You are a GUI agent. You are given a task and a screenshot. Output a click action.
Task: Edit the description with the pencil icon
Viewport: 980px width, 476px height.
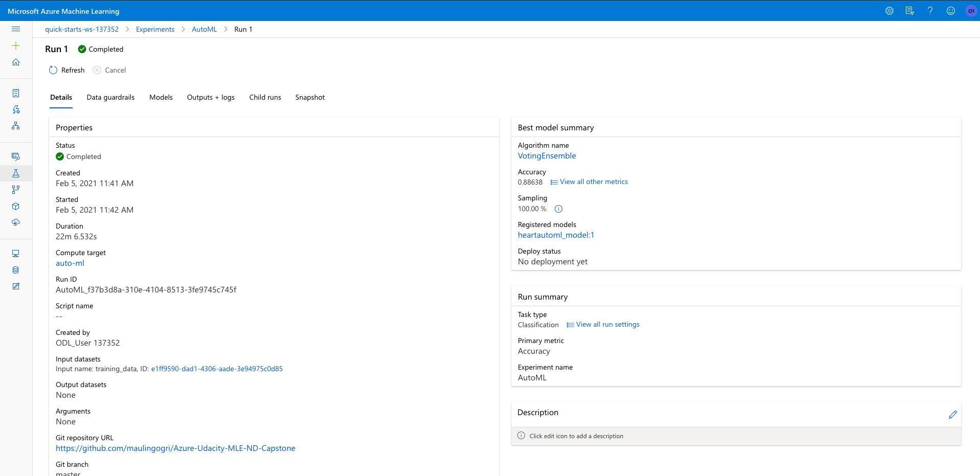[x=952, y=415]
